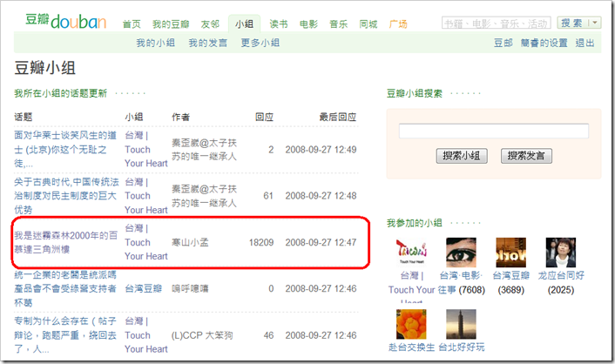Click the 最后回应 column header
The image size is (615, 364).
(338, 117)
